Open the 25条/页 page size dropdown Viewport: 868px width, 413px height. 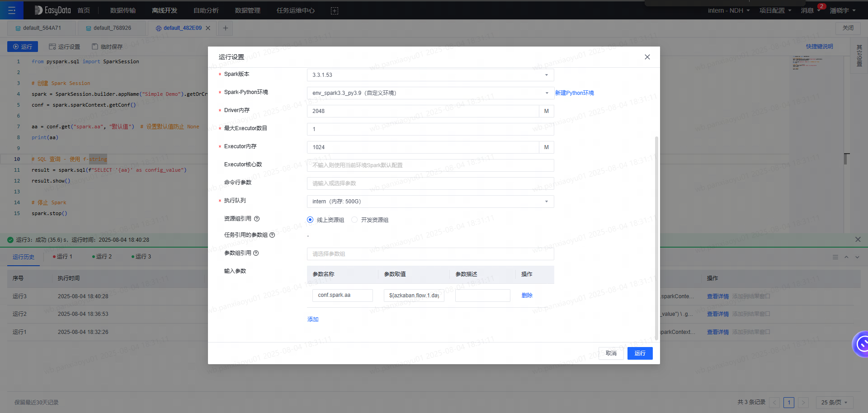(833, 402)
